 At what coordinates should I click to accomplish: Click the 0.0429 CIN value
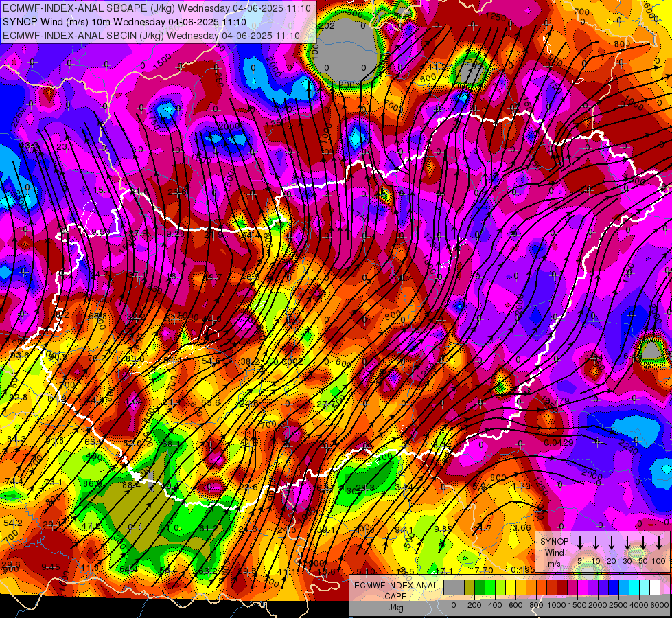click(559, 443)
